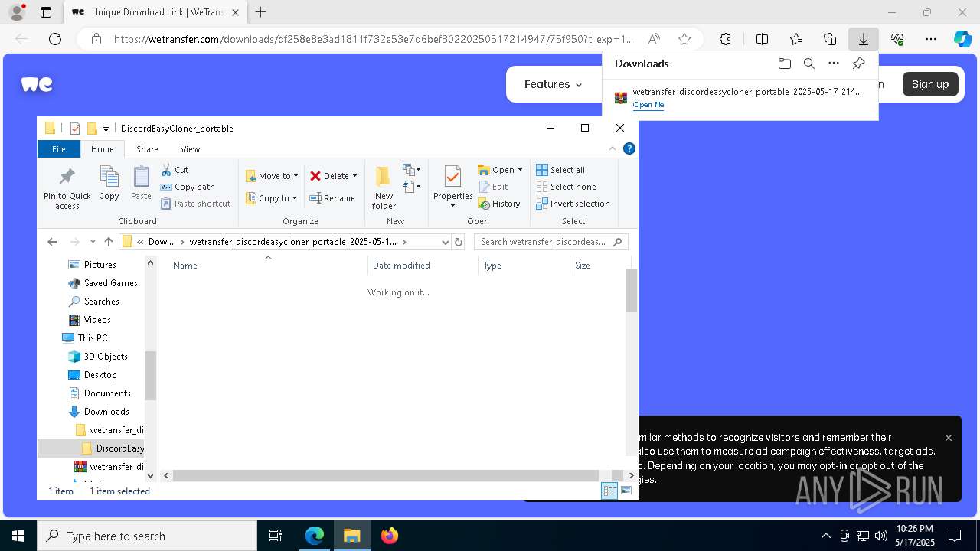Choose Copy path command
The height and width of the screenshot is (551, 980).
(188, 187)
